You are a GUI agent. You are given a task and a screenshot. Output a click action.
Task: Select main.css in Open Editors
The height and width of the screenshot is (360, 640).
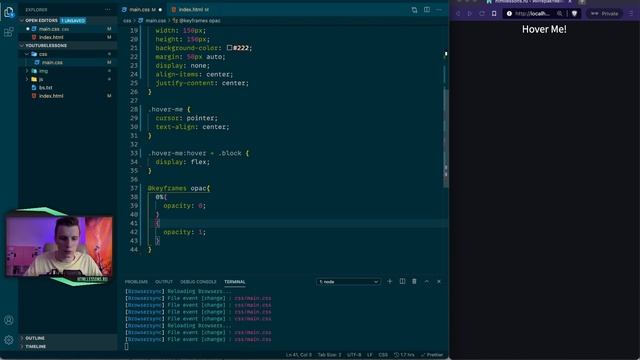68,29
